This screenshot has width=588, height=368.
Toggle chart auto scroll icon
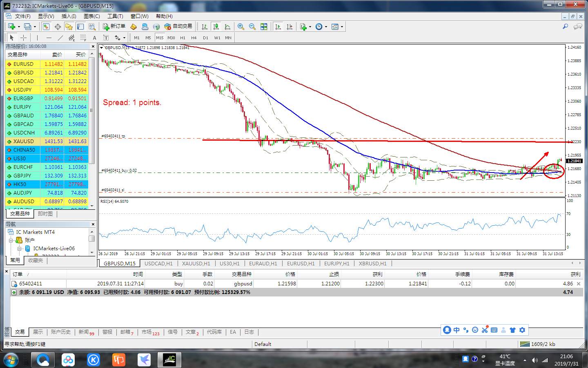click(278, 27)
